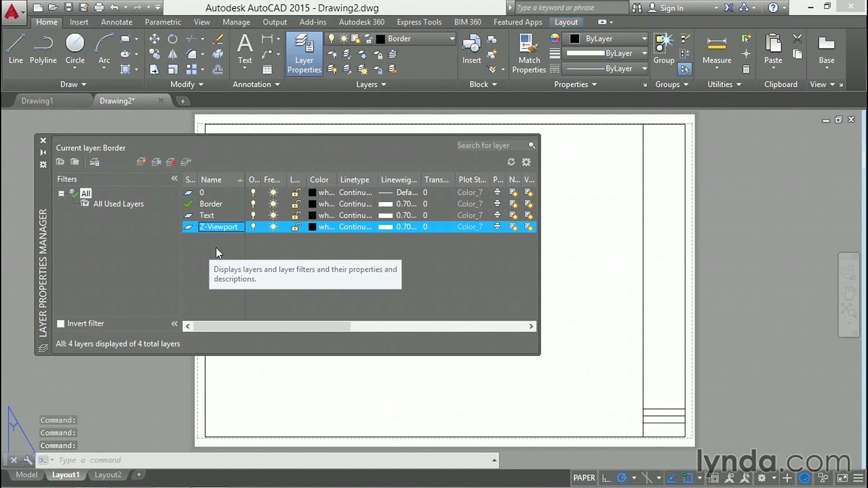Viewport: 868px width, 488px height.
Task: Click the Linetype column header
Action: coord(357,180)
